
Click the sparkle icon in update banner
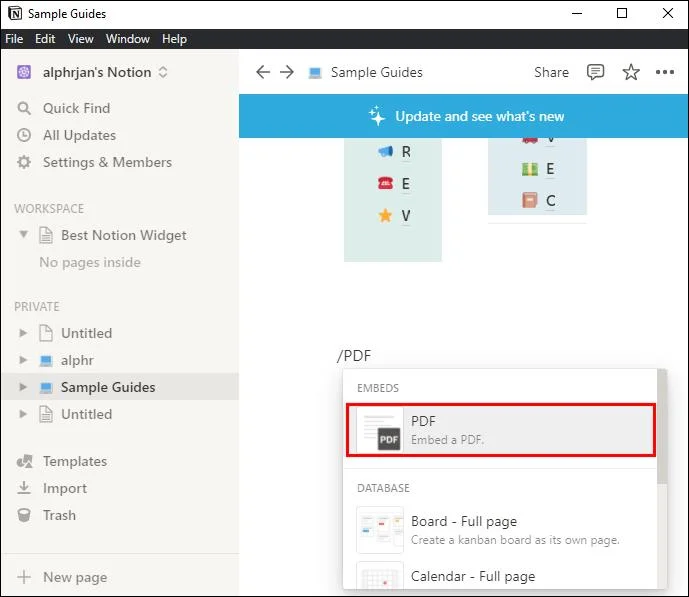(x=377, y=116)
